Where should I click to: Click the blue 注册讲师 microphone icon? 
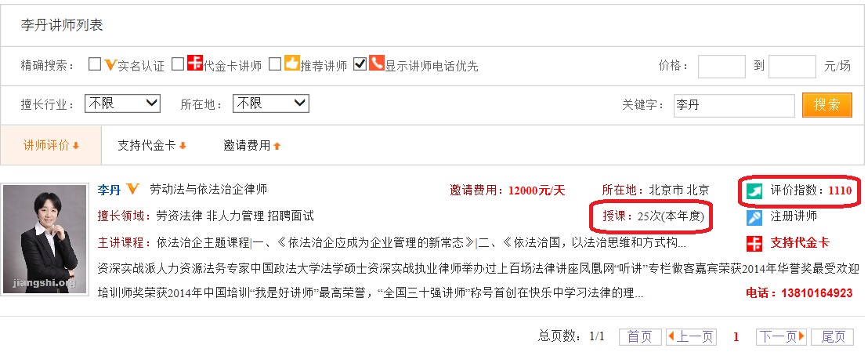click(754, 217)
